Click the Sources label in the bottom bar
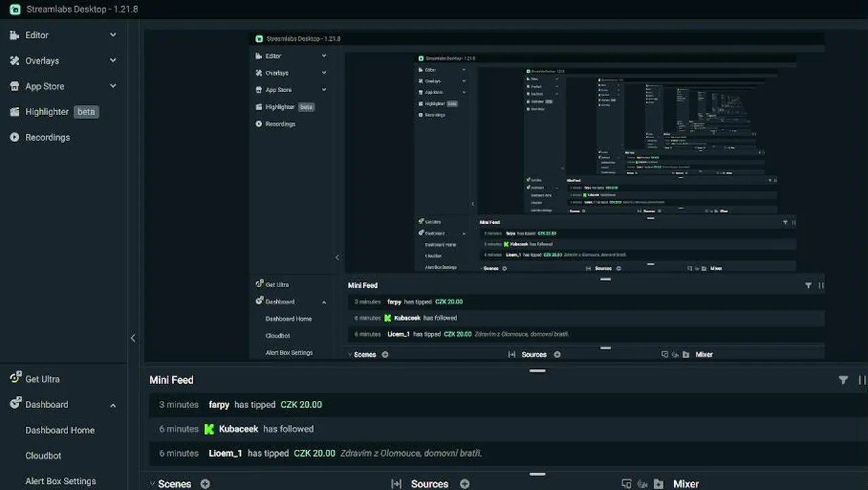The image size is (868, 490). (x=430, y=484)
